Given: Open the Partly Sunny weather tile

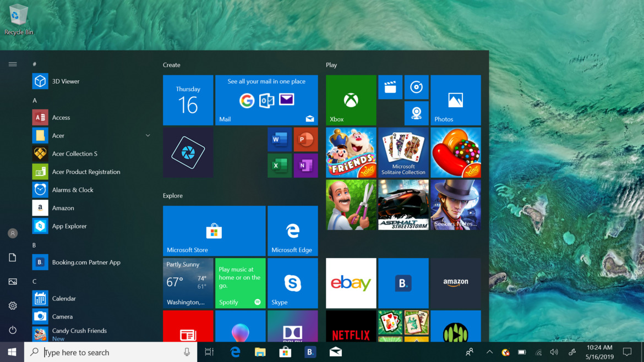Looking at the screenshot, I should [188, 283].
